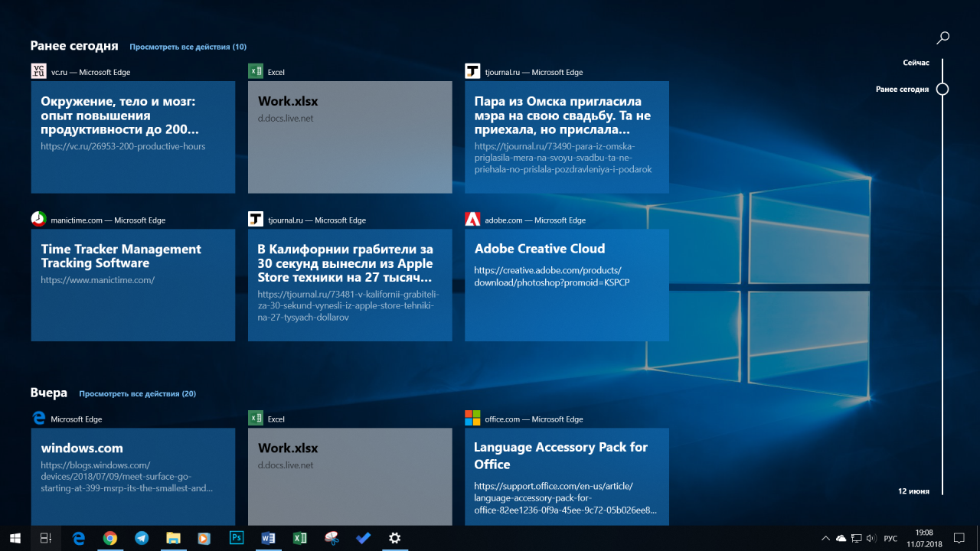This screenshot has width=980, height=551.
Task: Open the Snipping Tool taskbar icon
Action: tap(332, 538)
